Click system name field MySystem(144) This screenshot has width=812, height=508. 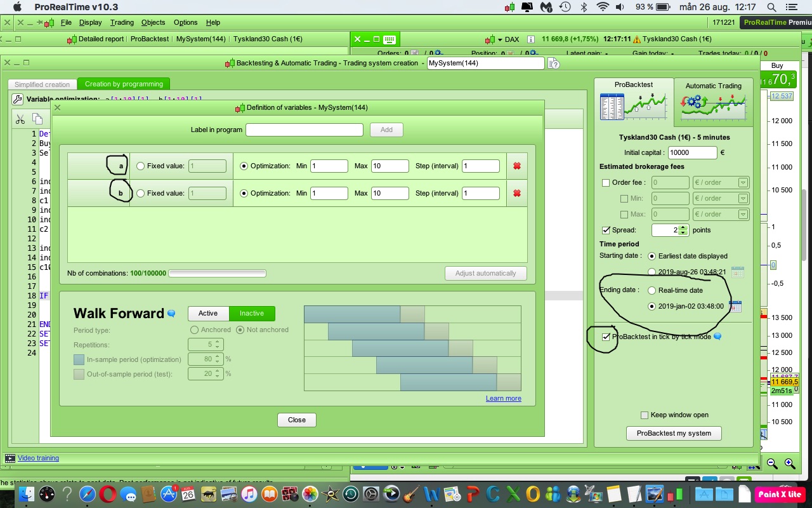(486, 63)
